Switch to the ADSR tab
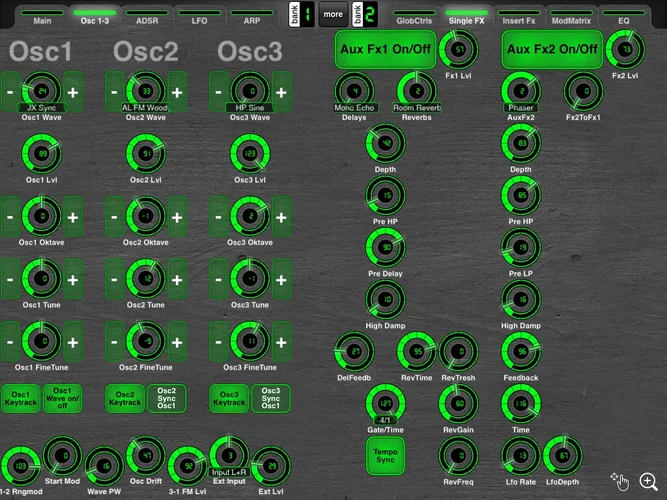The width and height of the screenshot is (667, 500). tap(147, 17)
